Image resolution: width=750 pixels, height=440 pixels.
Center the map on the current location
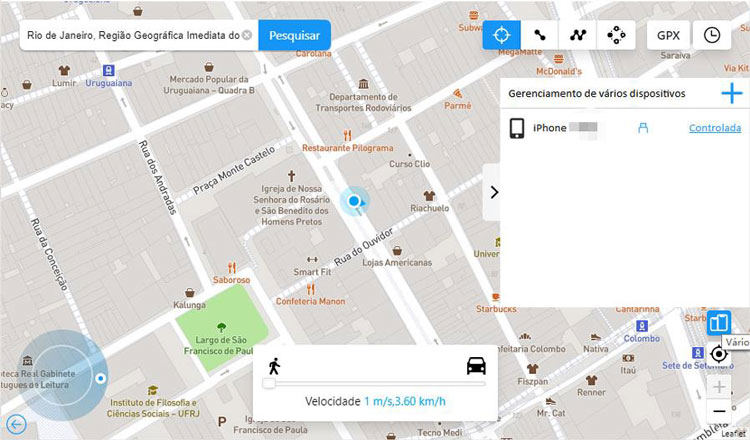tap(719, 355)
